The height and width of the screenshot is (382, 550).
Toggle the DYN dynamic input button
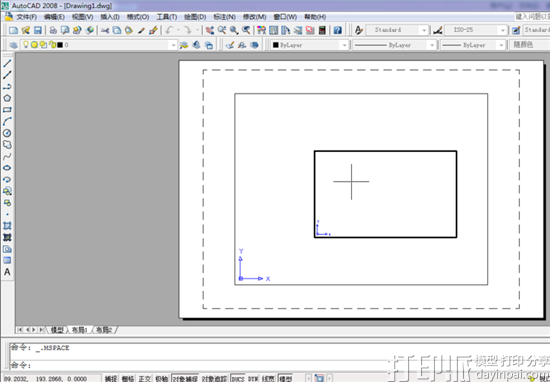click(x=253, y=378)
